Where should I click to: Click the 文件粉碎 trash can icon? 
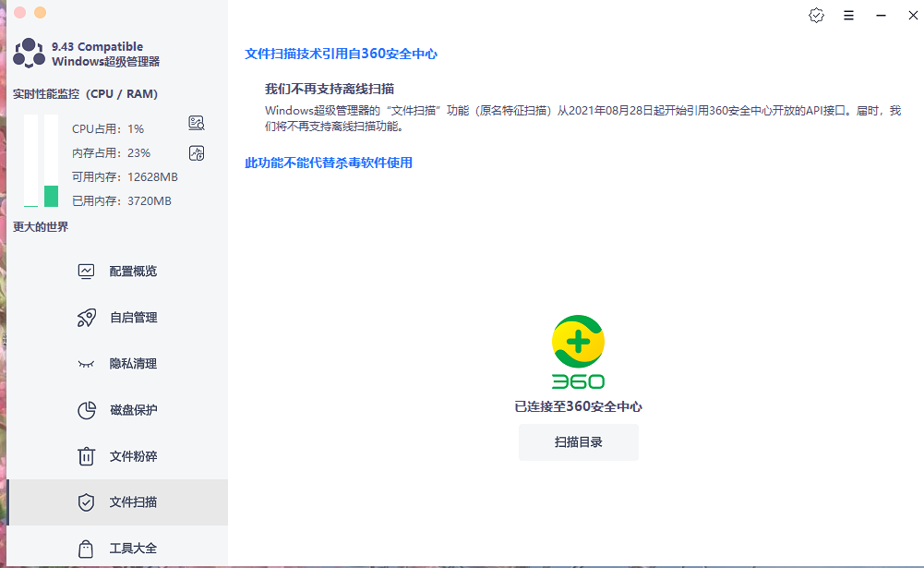click(x=86, y=456)
